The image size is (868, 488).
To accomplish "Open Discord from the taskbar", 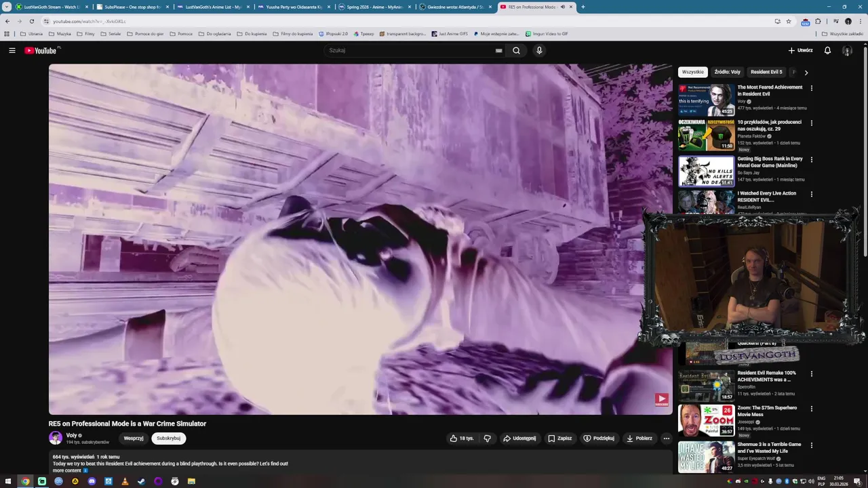I will pos(92,481).
